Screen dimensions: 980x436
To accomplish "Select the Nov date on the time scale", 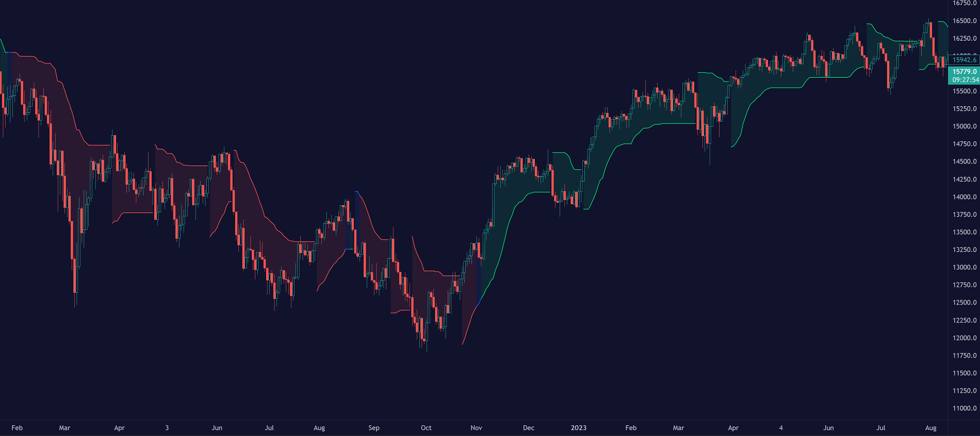I will 477,428.
